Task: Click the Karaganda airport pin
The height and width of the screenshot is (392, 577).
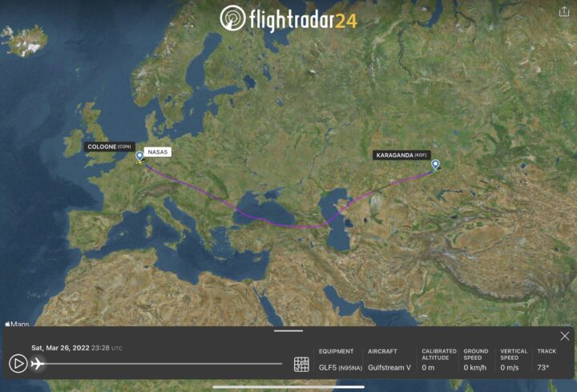Action: 435,164
